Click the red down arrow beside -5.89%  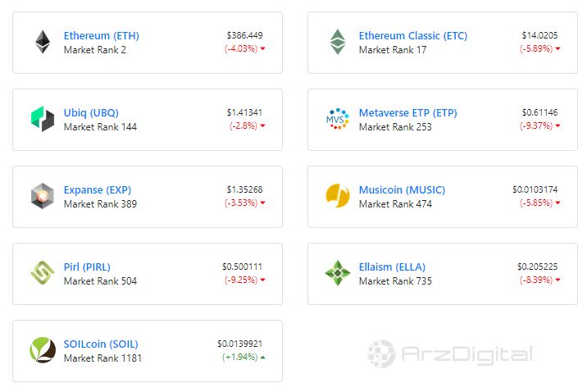coord(557,48)
